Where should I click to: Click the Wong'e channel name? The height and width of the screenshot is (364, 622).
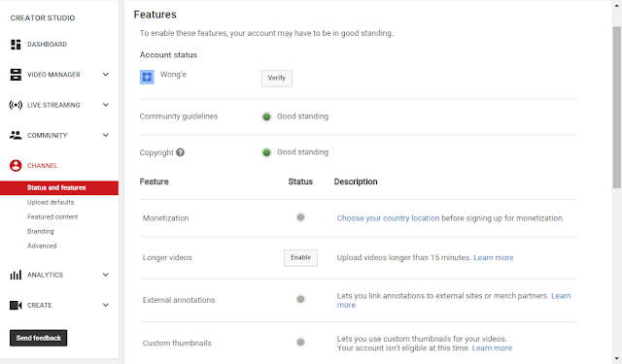click(173, 75)
